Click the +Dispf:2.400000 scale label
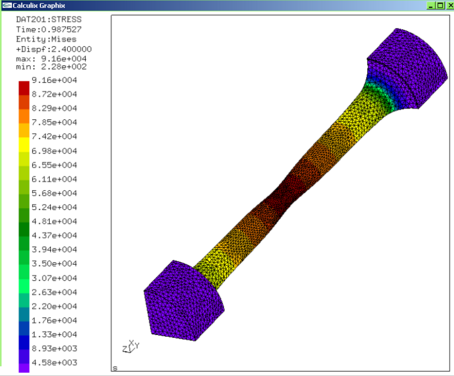The height and width of the screenshot is (376, 454). (54, 49)
